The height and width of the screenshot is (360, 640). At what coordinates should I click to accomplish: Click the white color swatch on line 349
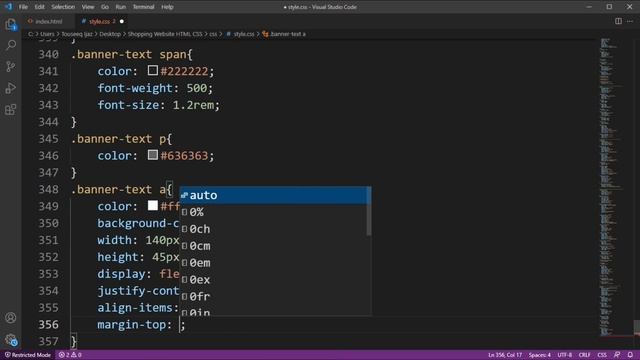point(153,206)
